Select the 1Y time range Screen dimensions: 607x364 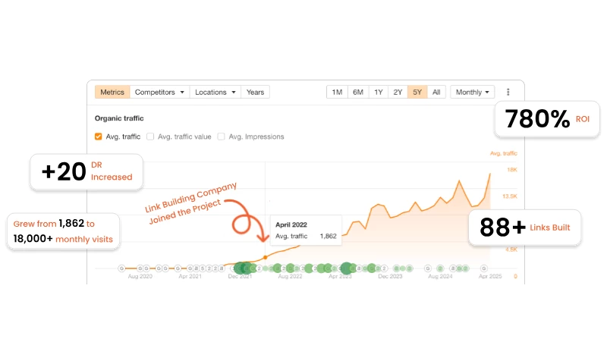click(378, 92)
